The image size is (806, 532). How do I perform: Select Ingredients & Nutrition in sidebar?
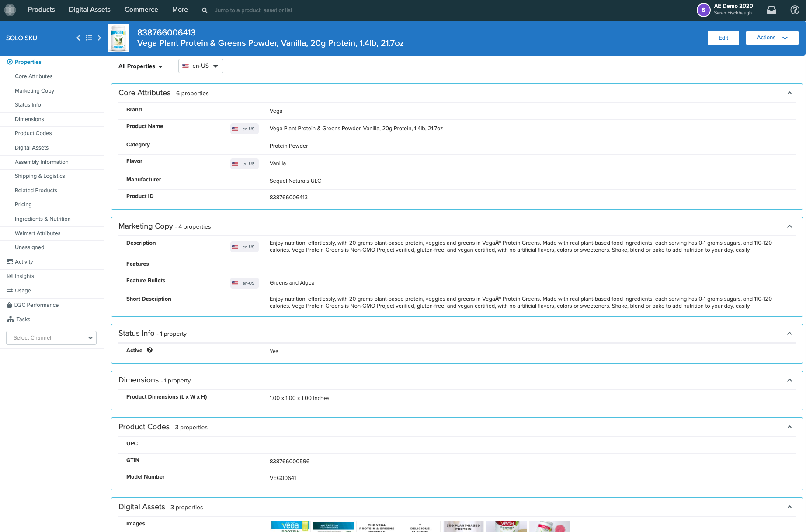(x=43, y=219)
